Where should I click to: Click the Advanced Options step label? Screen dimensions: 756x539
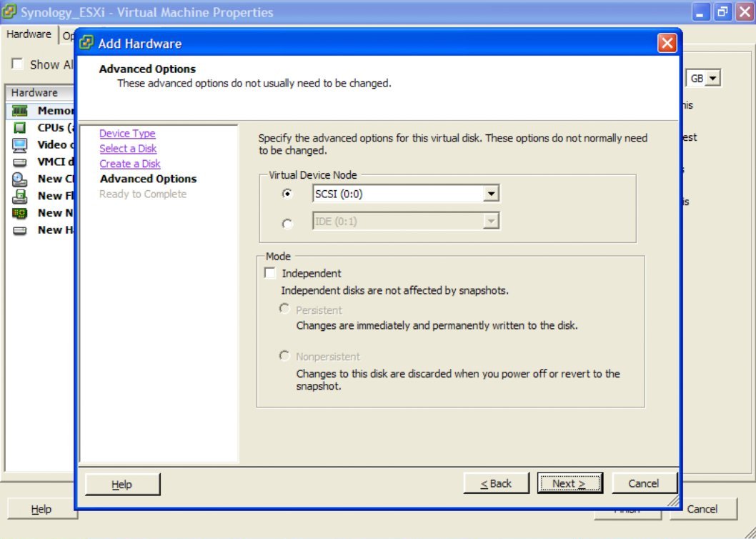(x=149, y=179)
